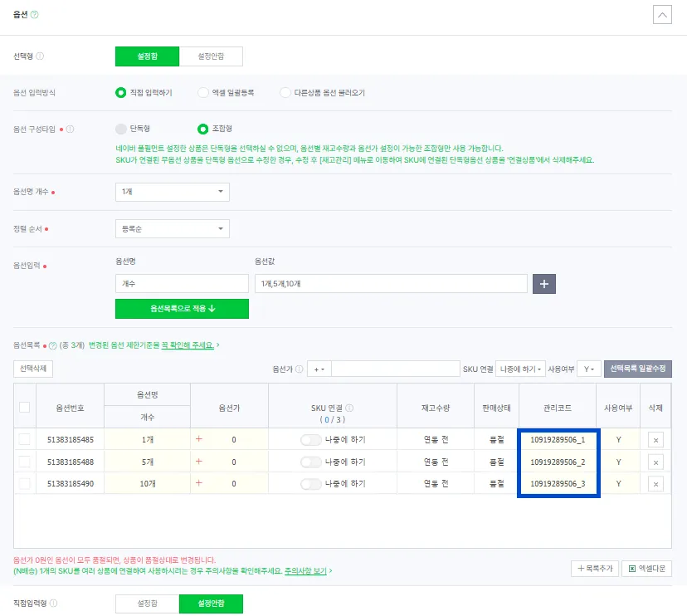Click 선택삭제 button
Image resolution: width=687 pixels, height=616 pixels.
[33, 369]
